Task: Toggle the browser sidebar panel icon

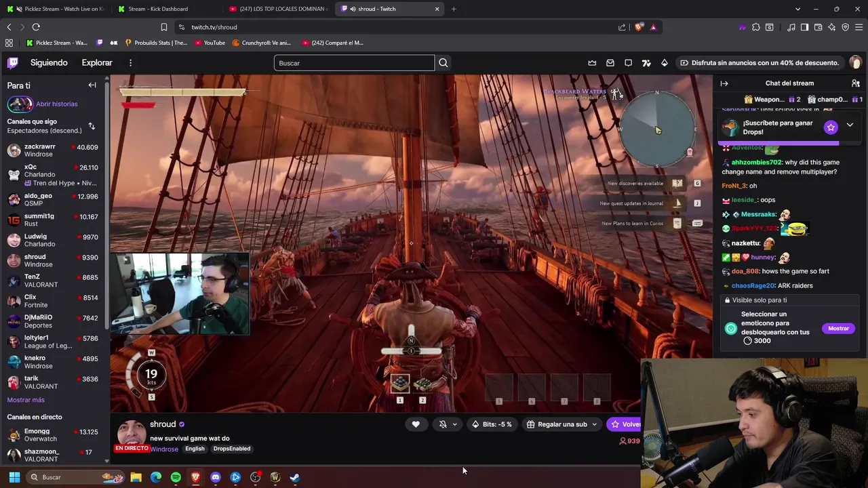Action: point(804,27)
